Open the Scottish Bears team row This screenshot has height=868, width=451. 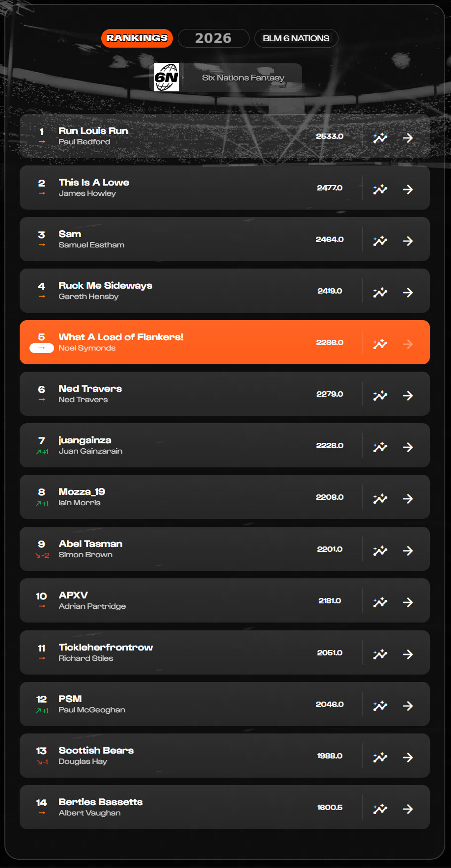[x=197, y=756]
